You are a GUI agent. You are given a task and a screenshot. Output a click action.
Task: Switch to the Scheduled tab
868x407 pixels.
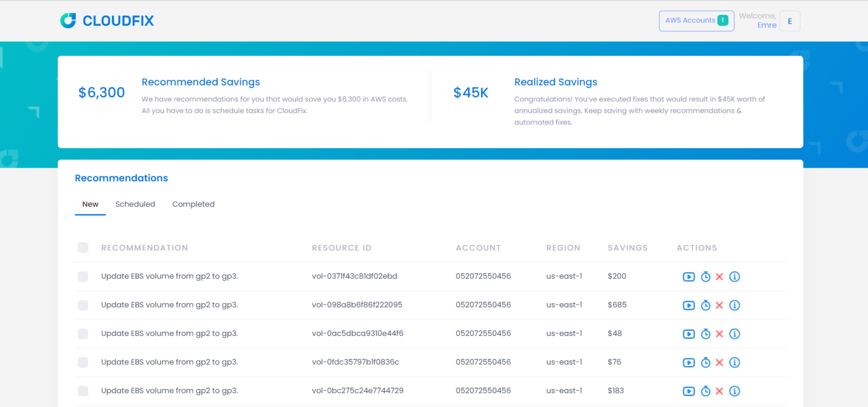(135, 204)
